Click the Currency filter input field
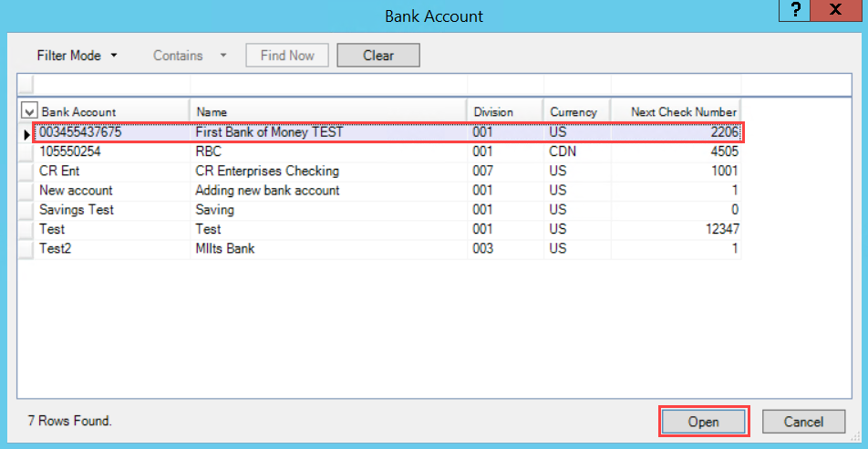Image resolution: width=868 pixels, height=449 pixels. pyautogui.click(x=577, y=85)
